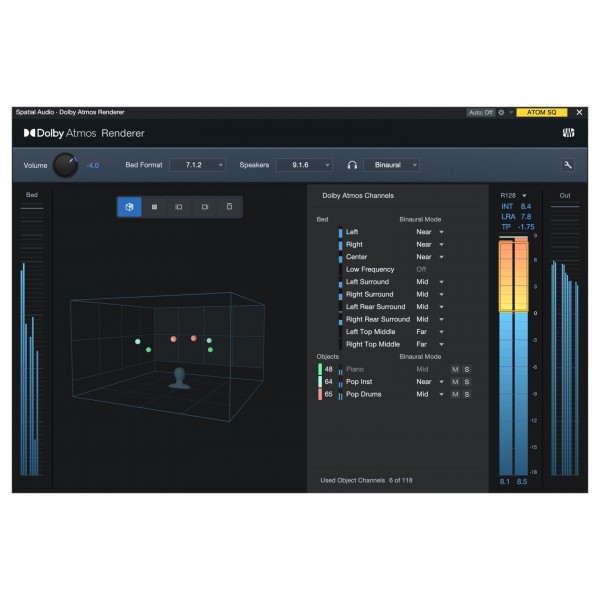This screenshot has height=600, width=600.
Task: Change Right Rear Surround binaural mode
Action: coord(430,320)
